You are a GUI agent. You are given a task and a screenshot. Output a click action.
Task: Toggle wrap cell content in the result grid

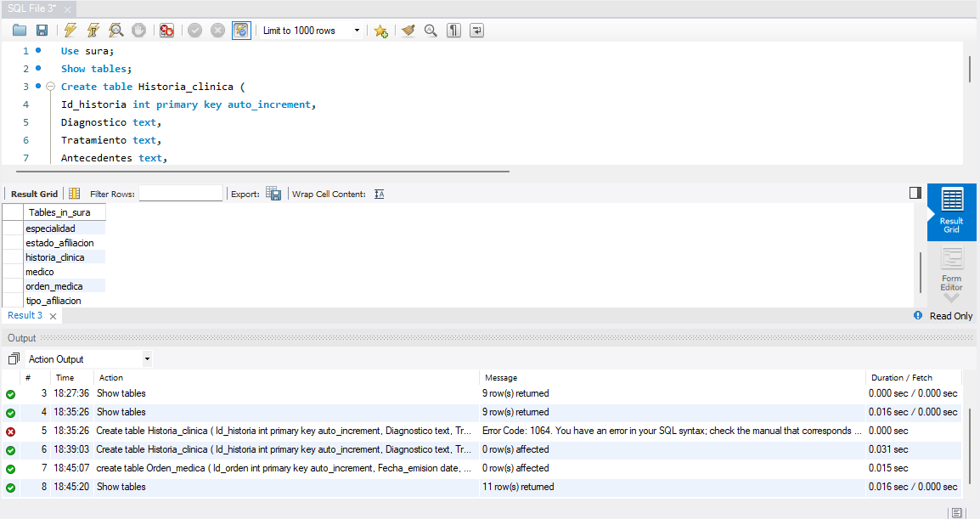click(x=380, y=194)
